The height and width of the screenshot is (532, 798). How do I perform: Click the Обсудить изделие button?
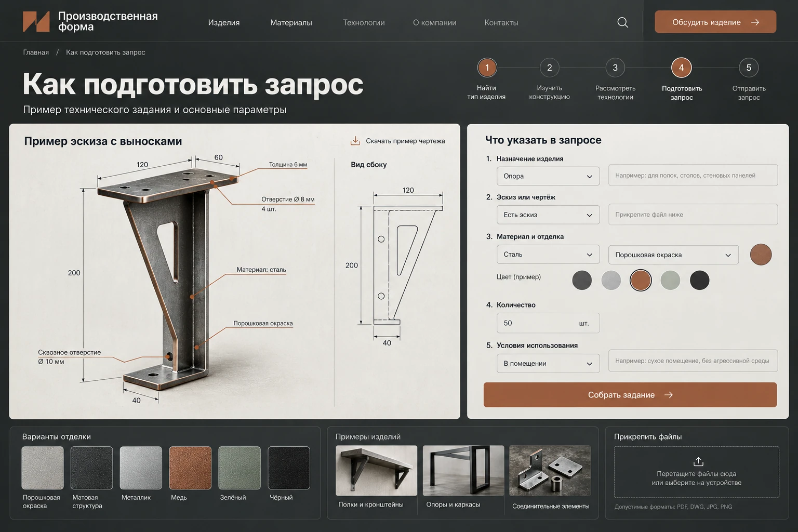coord(715,22)
